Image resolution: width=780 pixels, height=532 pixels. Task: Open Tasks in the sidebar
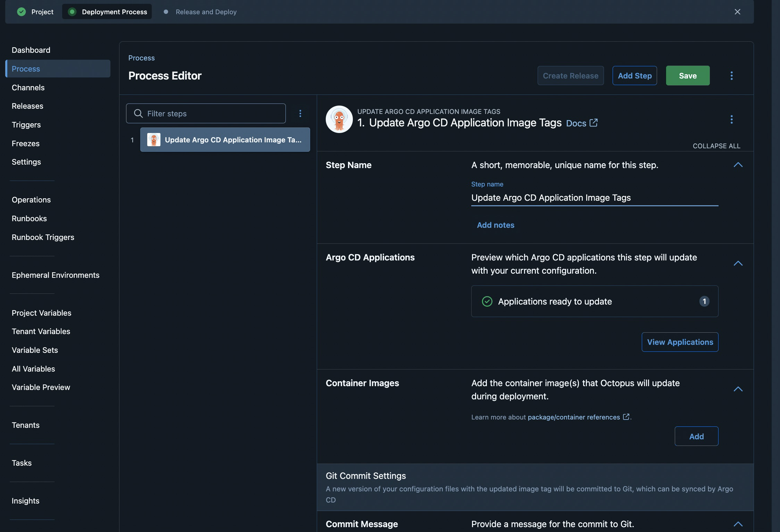pyautogui.click(x=22, y=463)
